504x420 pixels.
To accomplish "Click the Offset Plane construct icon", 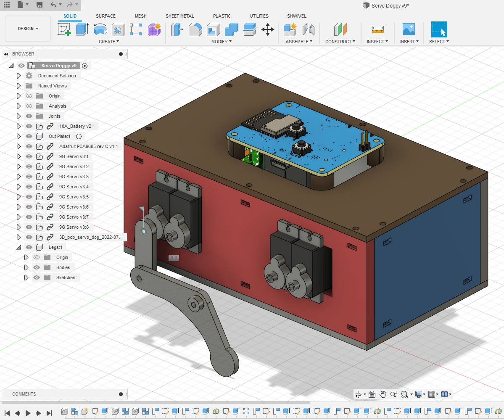I will pos(340,29).
